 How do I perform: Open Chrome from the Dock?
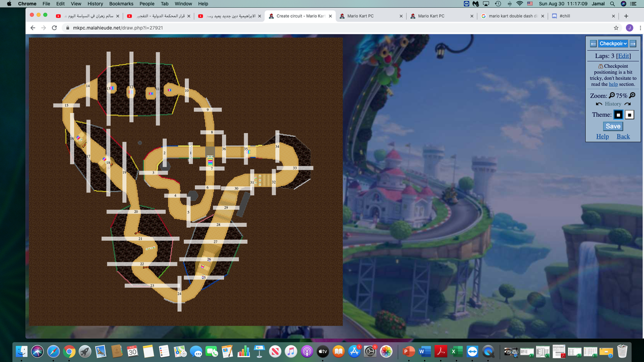click(x=69, y=351)
